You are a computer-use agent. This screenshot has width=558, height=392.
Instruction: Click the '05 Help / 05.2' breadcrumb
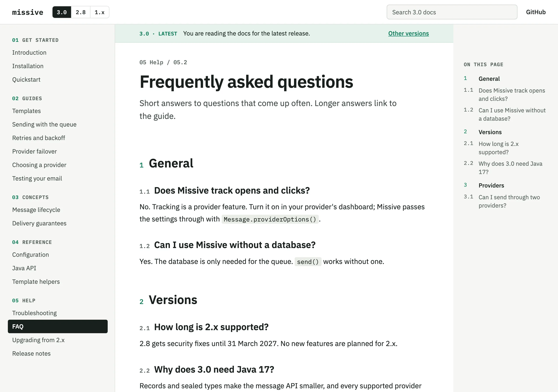click(x=163, y=63)
